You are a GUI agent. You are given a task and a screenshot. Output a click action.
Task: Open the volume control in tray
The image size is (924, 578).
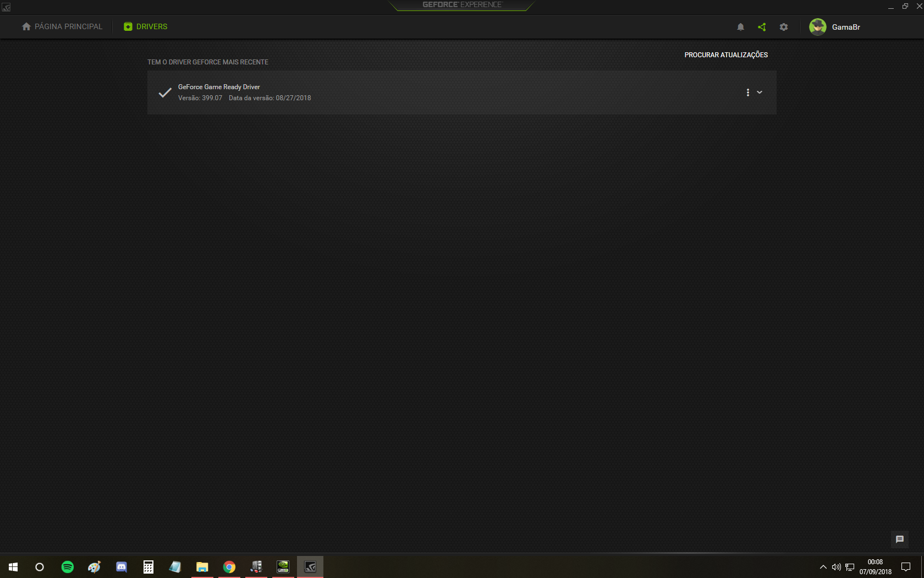point(837,567)
